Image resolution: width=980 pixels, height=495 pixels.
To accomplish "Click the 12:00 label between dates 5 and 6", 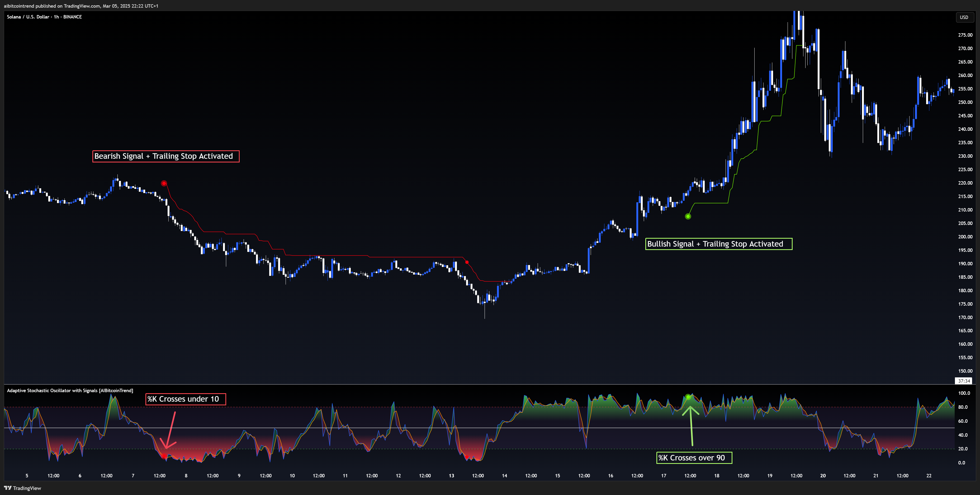I will pyautogui.click(x=53, y=475).
